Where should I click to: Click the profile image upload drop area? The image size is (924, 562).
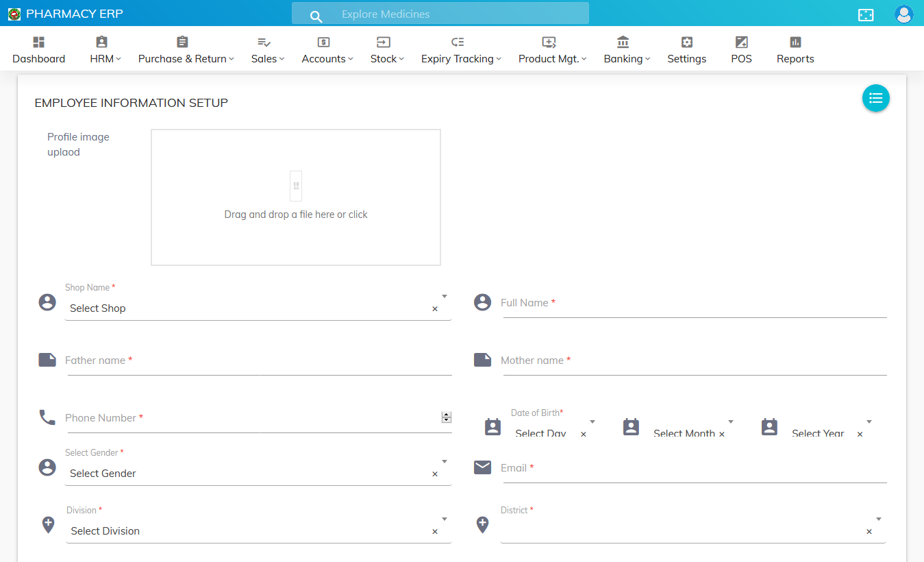click(296, 197)
